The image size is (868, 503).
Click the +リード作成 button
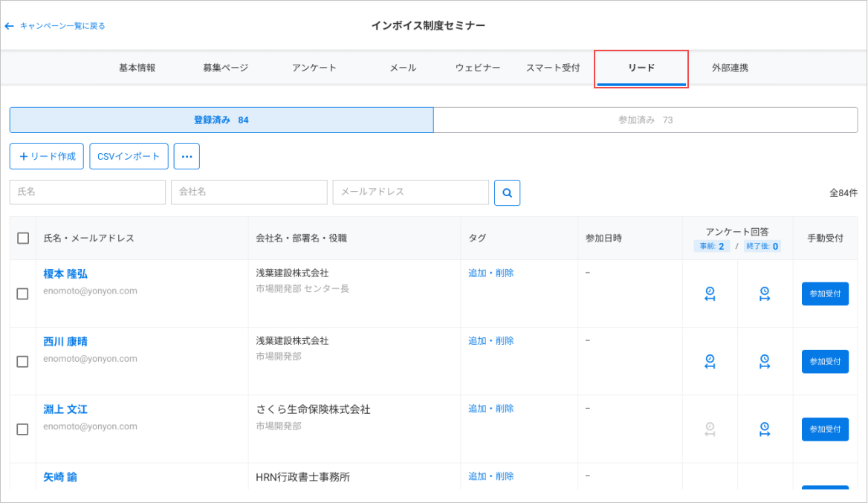click(47, 156)
